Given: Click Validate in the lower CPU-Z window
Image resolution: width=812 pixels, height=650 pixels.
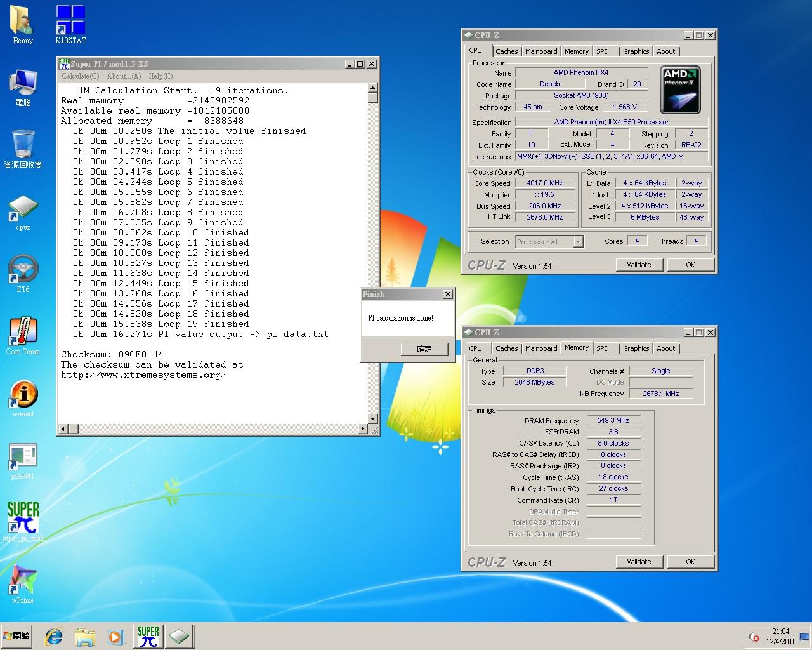Looking at the screenshot, I should pyautogui.click(x=639, y=562).
